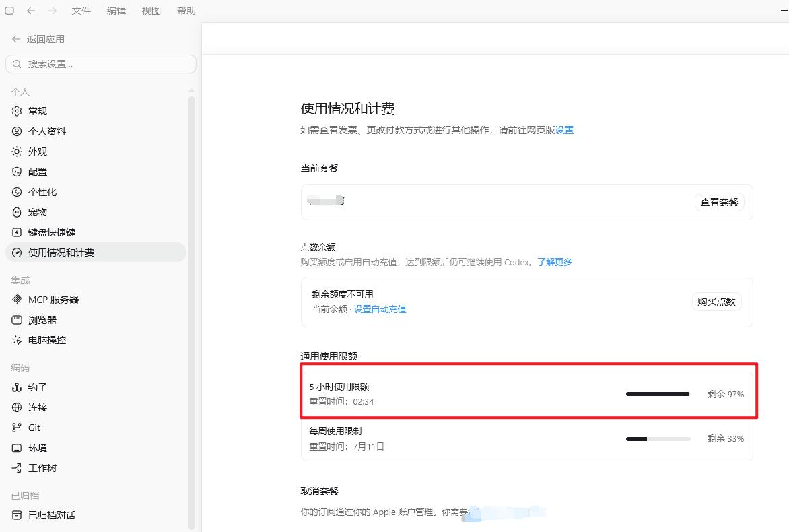Click the 查看套餐 button

[719, 202]
